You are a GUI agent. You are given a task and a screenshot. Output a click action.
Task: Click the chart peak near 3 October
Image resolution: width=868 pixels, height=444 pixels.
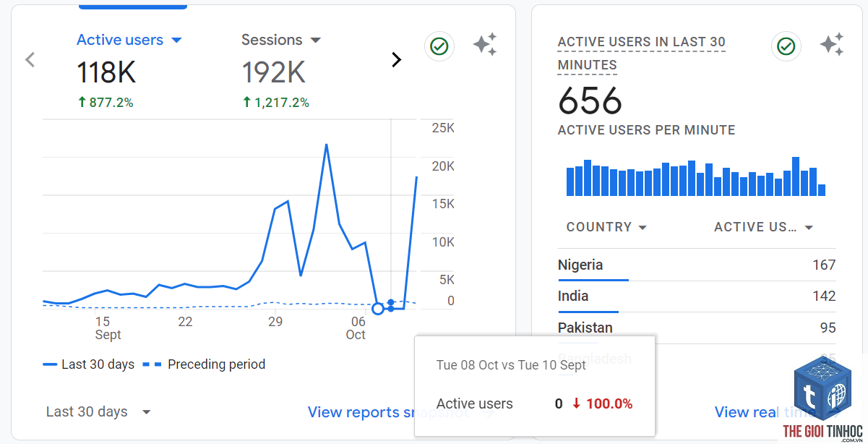[x=327, y=145]
